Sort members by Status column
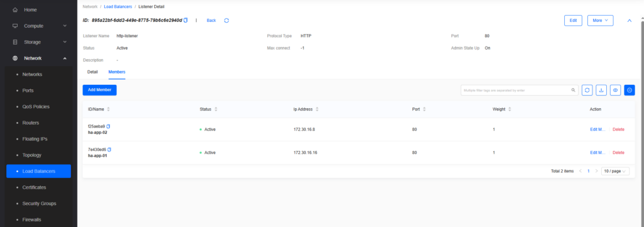This screenshot has width=644, height=227. tap(216, 109)
